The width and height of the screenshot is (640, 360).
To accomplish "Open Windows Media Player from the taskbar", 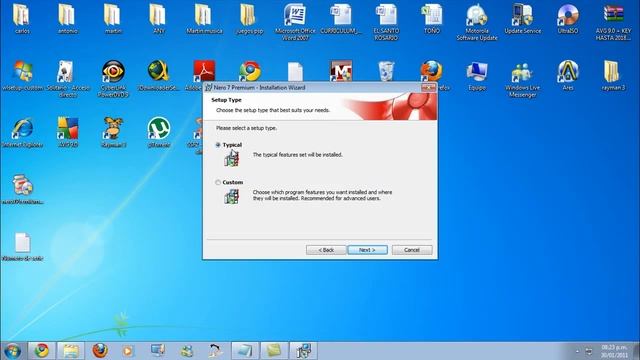I will click(x=128, y=351).
